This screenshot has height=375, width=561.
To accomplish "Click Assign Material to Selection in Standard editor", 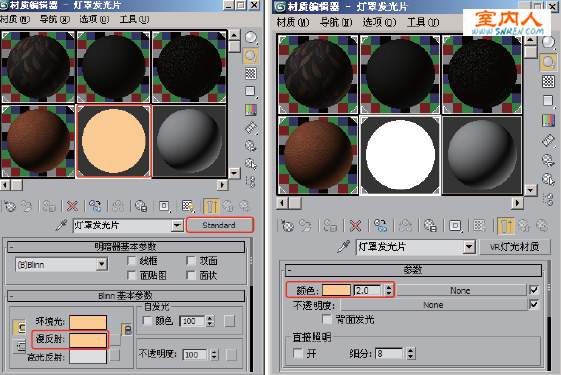I will (x=49, y=206).
